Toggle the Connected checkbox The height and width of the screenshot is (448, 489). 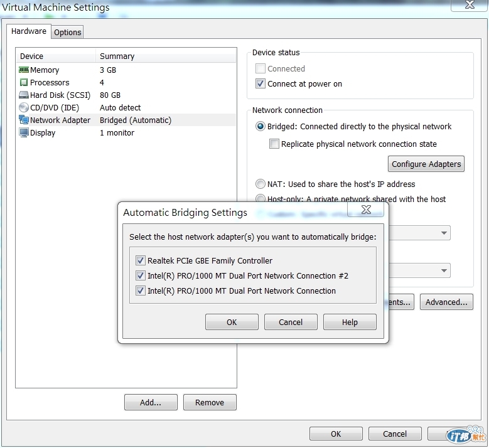click(x=260, y=68)
